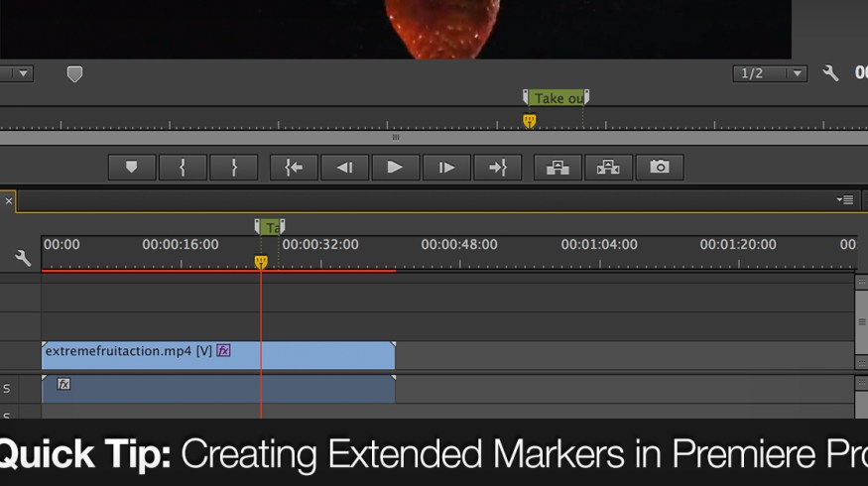Open timeline display settings wrench
868x486 pixels.
point(22,258)
